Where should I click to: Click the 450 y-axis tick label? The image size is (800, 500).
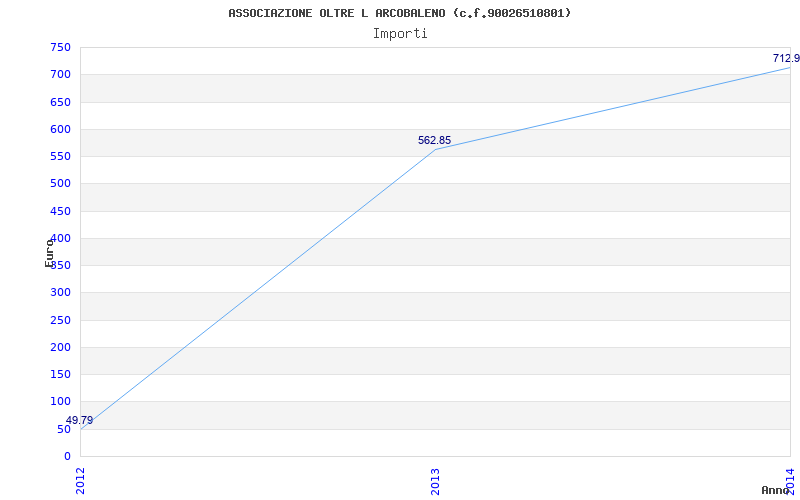point(60,211)
